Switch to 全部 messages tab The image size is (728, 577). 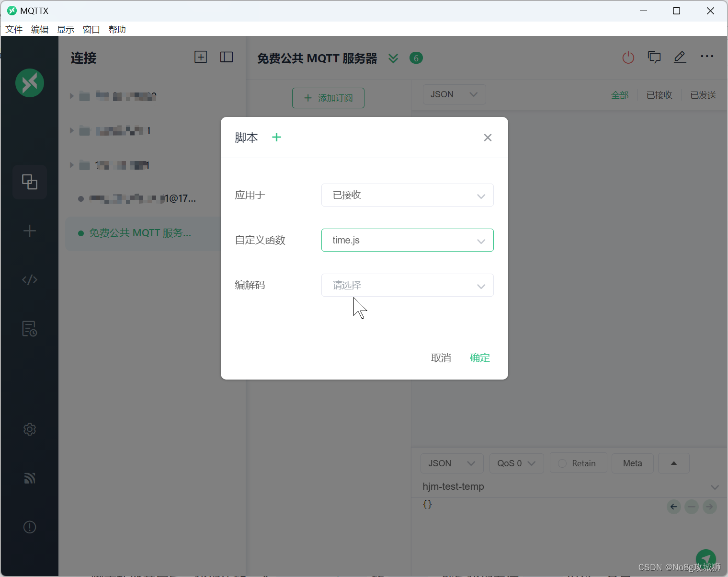tap(620, 95)
